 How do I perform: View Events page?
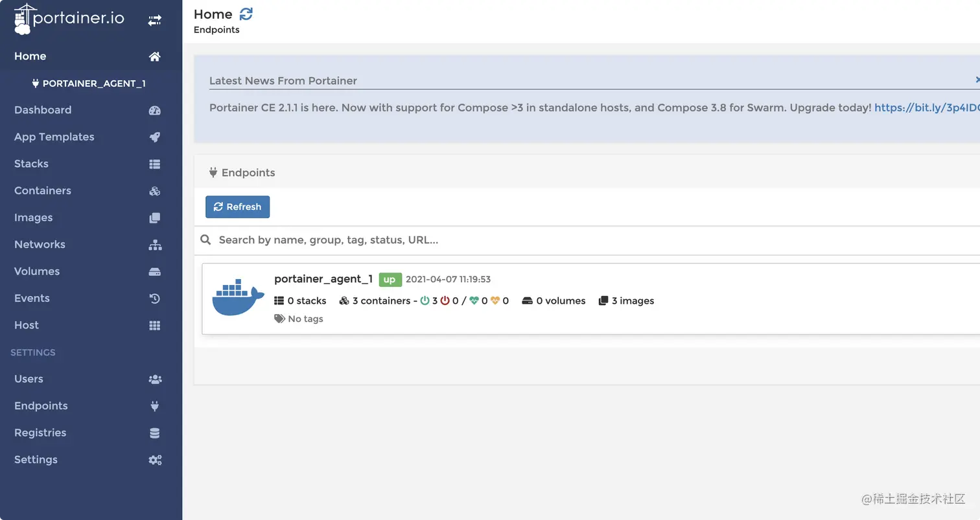[32, 298]
